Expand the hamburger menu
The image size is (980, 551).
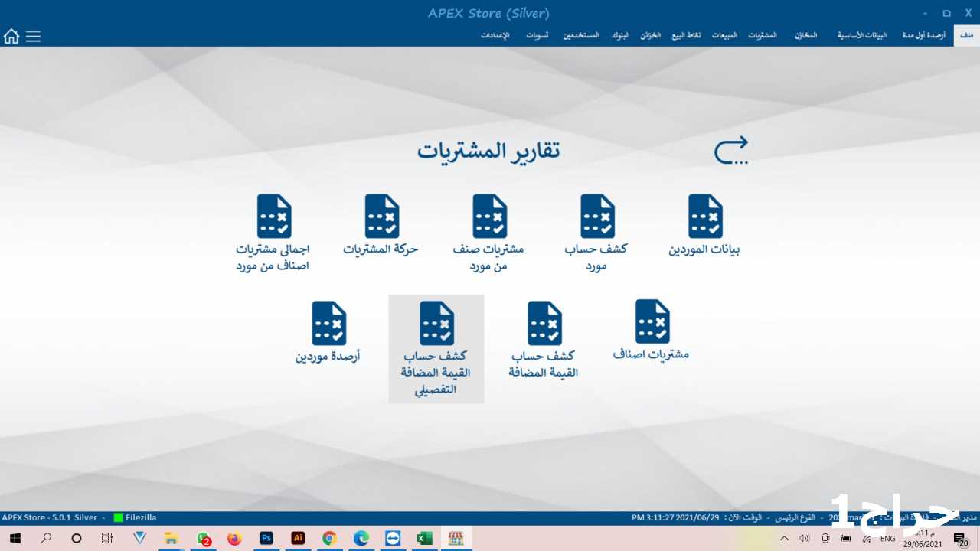pos(33,36)
